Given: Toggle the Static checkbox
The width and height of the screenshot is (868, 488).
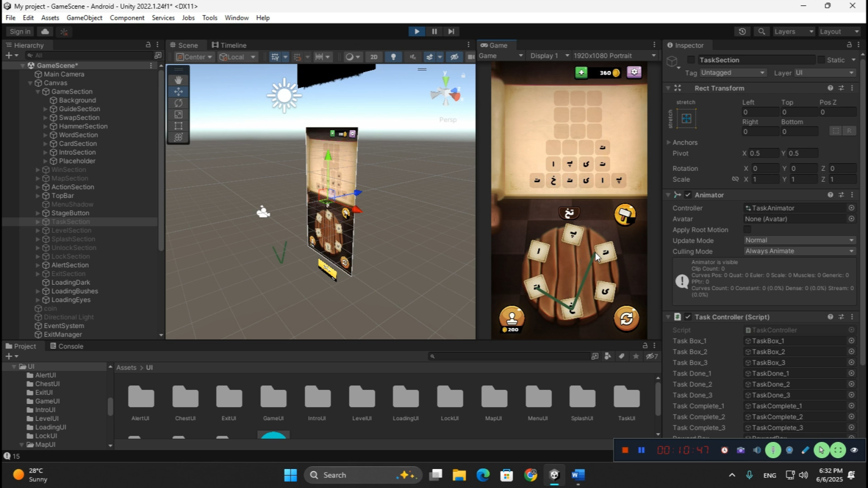Looking at the screenshot, I should [821, 60].
